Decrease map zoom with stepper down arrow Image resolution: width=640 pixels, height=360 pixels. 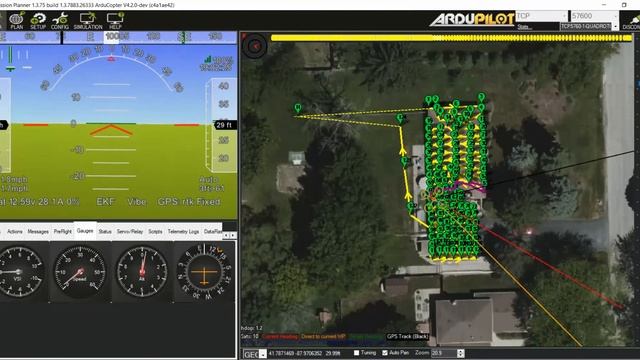[x=461, y=356]
